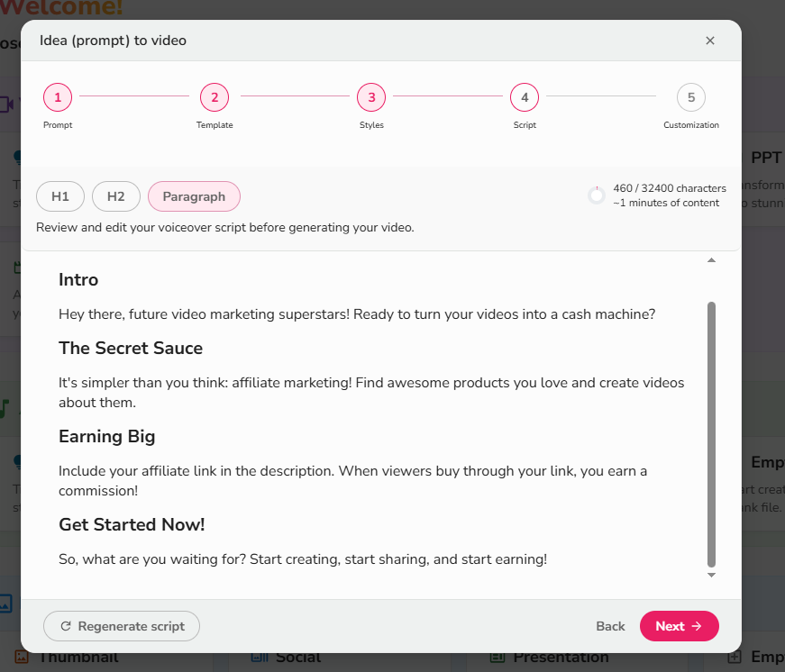The image size is (785, 672).
Task: Click the regenerate script refresh icon
Action: (x=66, y=626)
